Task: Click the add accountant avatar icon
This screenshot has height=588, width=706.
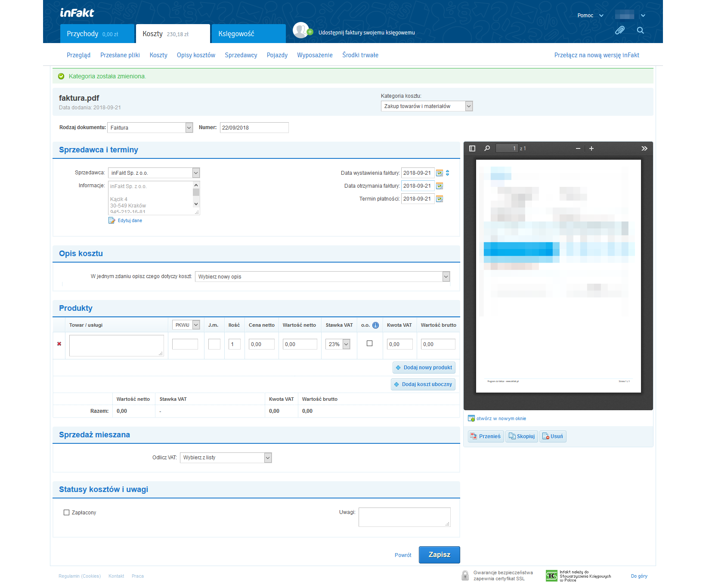Action: [x=302, y=31]
